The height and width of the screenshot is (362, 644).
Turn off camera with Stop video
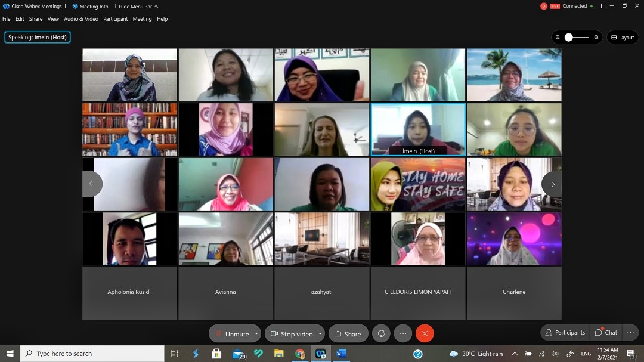[x=292, y=334]
